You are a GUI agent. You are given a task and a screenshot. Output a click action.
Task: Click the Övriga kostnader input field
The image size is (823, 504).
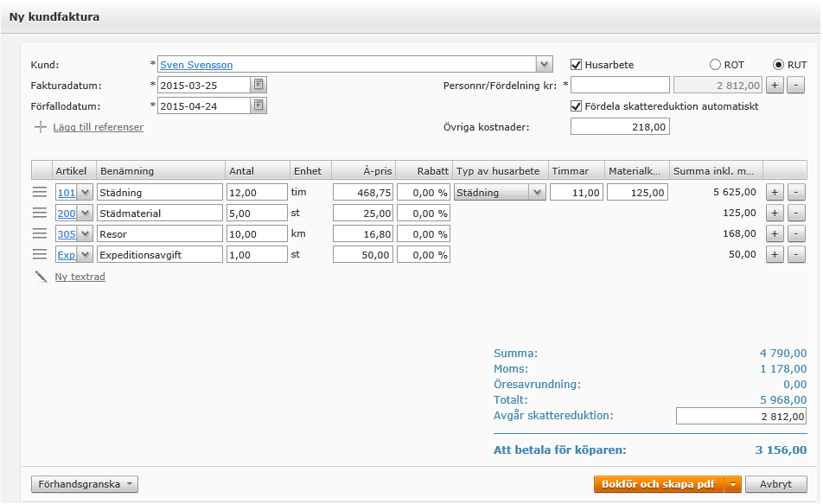619,127
